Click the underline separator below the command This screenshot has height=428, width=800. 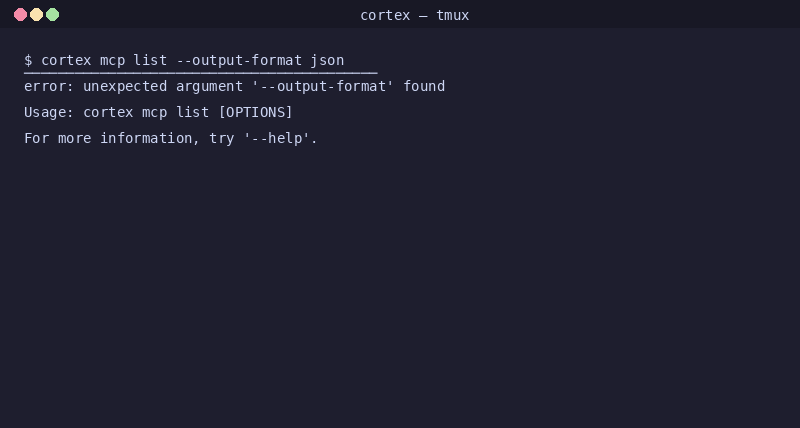200,72
